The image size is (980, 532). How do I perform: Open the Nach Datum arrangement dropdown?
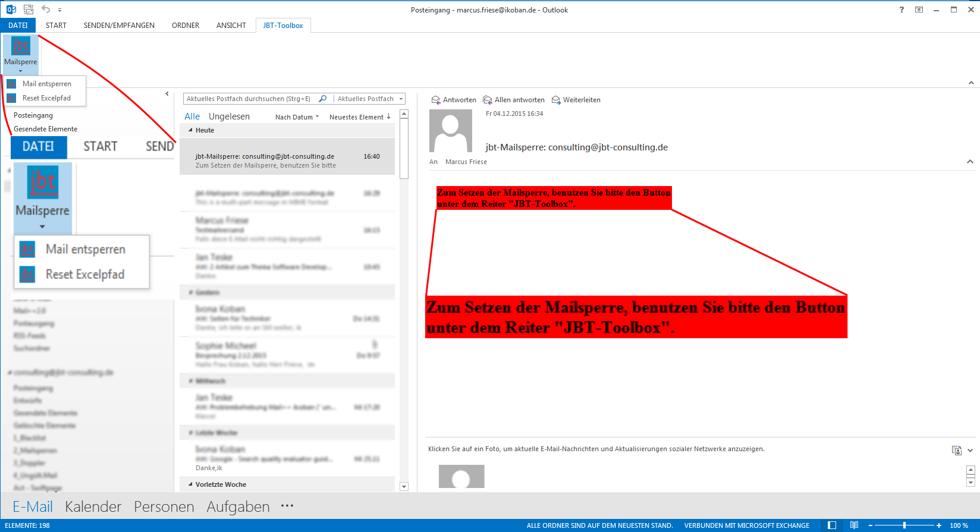coord(297,117)
